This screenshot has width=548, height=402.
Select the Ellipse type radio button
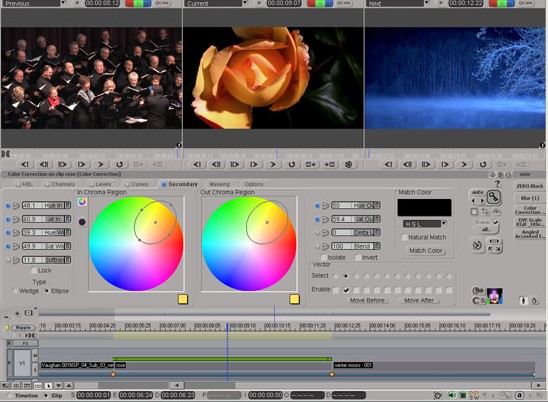(47, 291)
